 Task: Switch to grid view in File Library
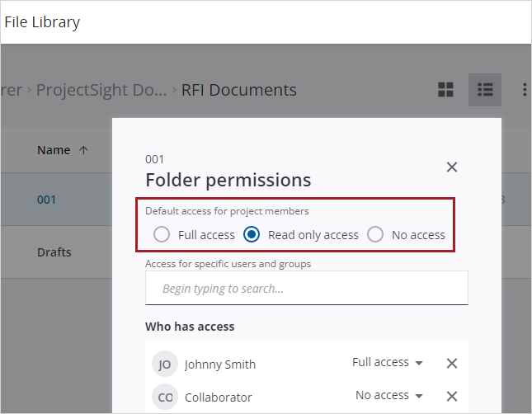445,90
